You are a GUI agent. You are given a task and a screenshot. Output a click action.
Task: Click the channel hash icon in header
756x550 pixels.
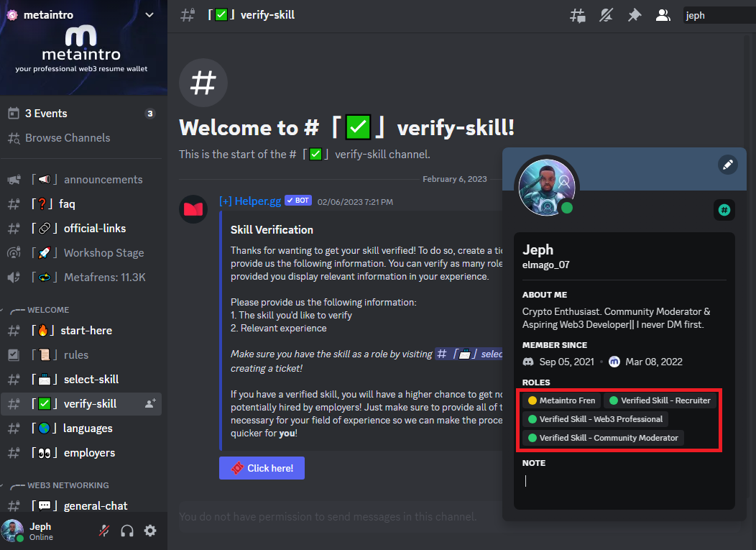click(x=188, y=15)
